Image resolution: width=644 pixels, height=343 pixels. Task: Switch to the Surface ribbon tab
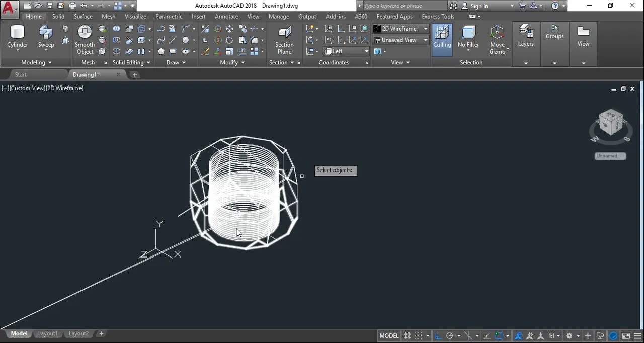[83, 16]
